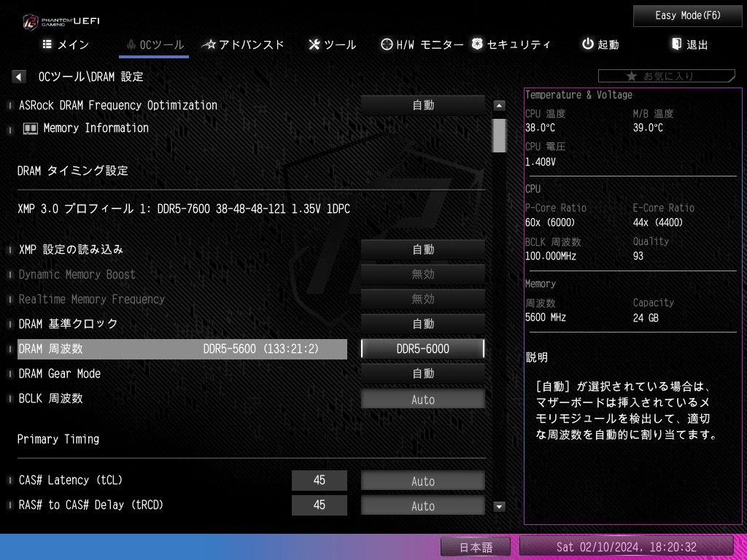747x560 pixels.
Task: Switch to the メイン tab
Action: (x=66, y=44)
